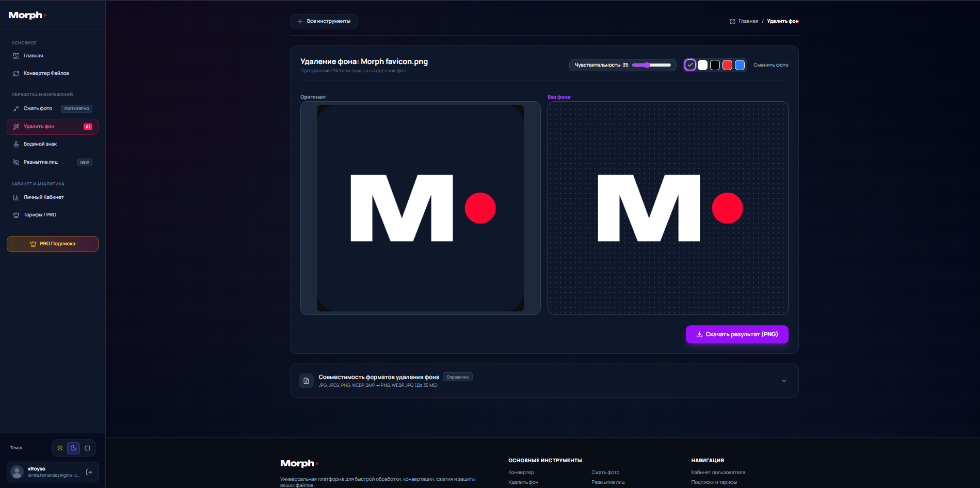The height and width of the screenshot is (488, 980).
Task: Click the magic wand icon beside Удалить фон
Action: click(x=16, y=127)
